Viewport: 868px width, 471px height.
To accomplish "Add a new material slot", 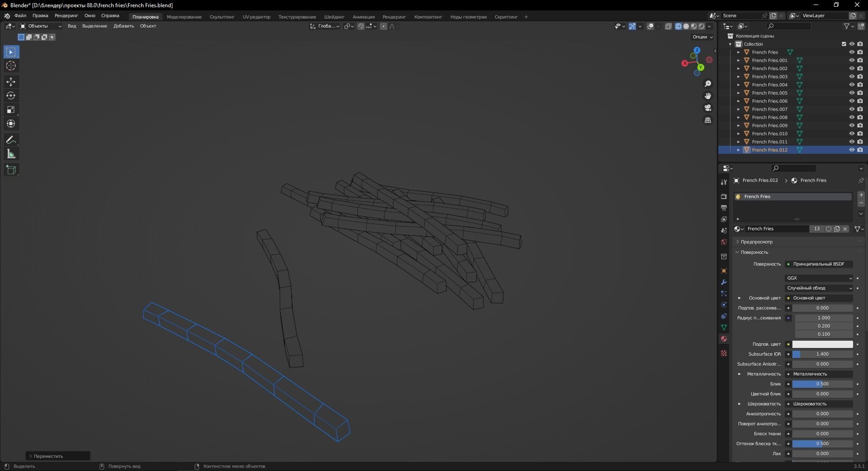I will (x=861, y=195).
